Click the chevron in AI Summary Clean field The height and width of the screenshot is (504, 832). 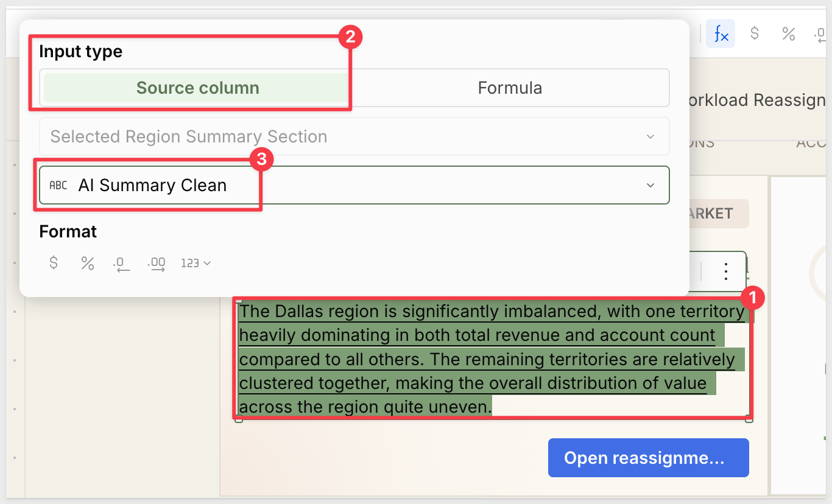coord(650,185)
